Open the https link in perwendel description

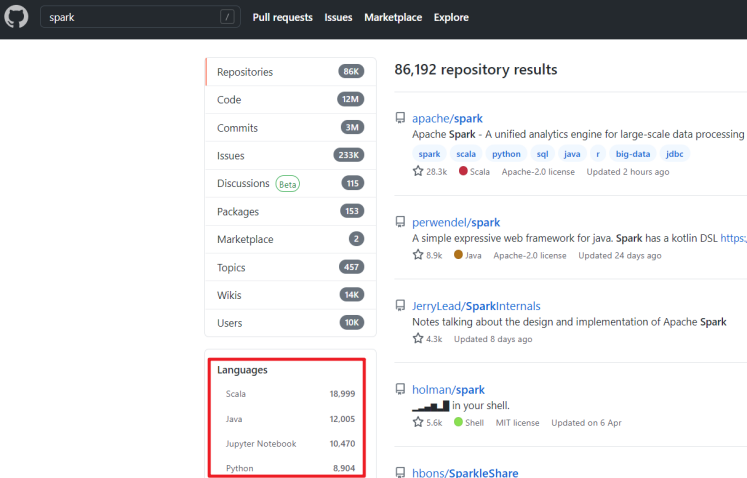733,238
